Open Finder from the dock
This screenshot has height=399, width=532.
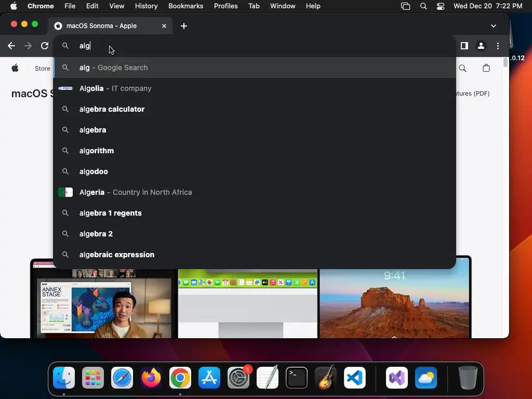64,378
